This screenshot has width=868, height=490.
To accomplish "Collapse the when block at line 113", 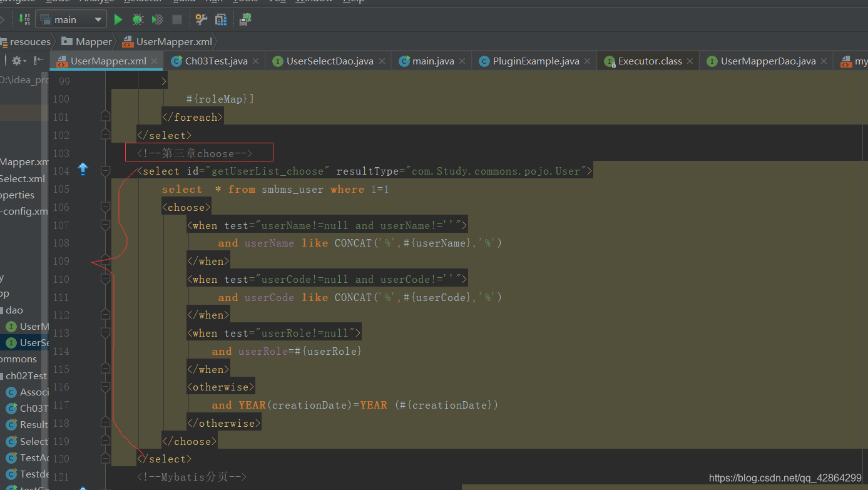I will click(105, 333).
